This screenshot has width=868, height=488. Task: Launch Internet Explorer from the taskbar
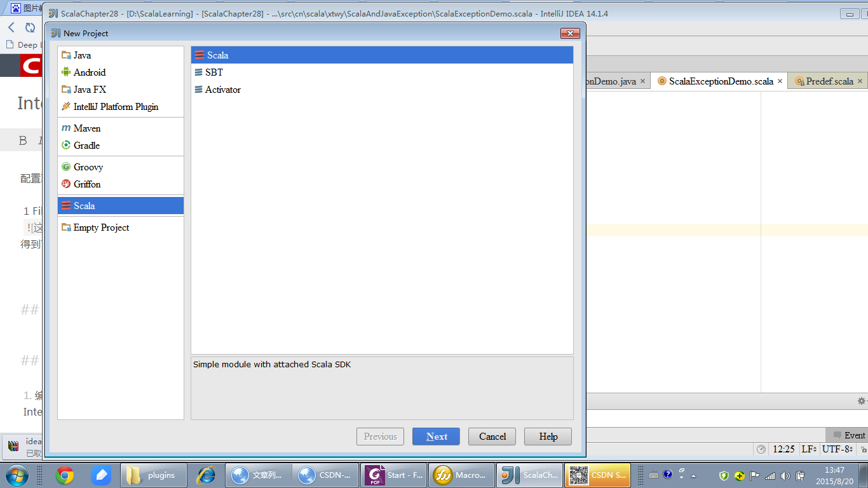coord(206,475)
